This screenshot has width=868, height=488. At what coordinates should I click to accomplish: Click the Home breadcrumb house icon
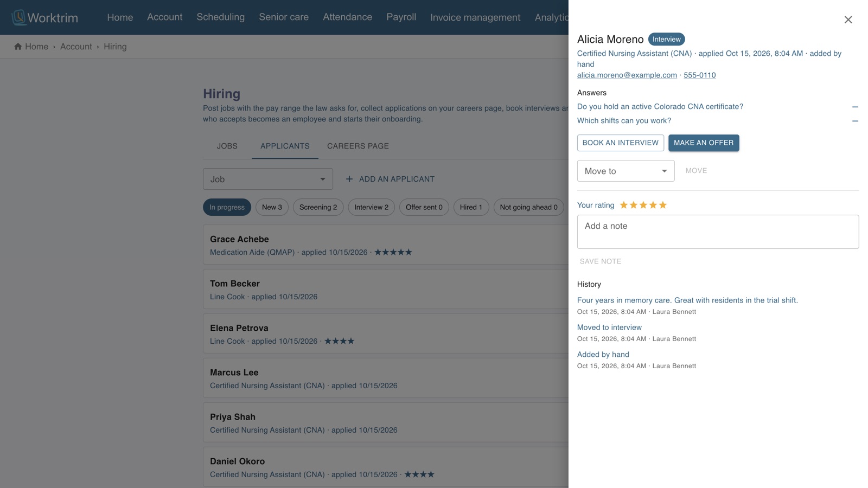pyautogui.click(x=18, y=47)
